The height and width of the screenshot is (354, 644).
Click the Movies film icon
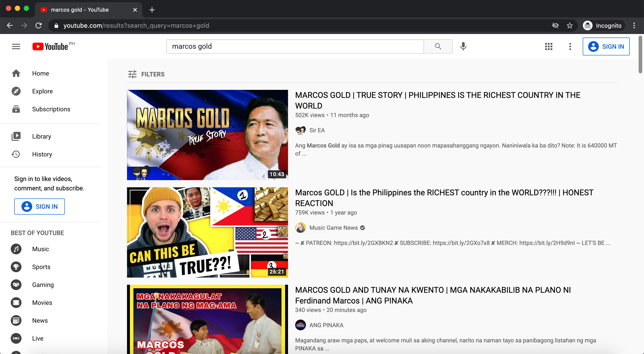(x=16, y=303)
